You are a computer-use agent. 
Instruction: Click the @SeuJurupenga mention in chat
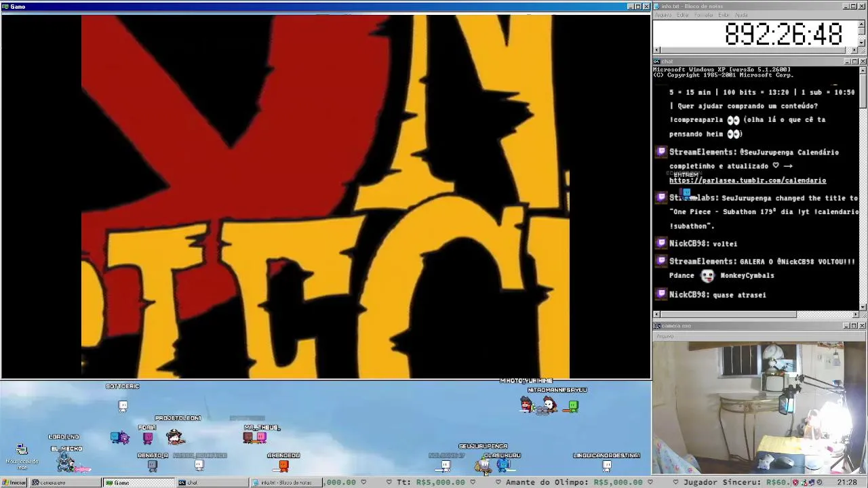[x=768, y=152]
